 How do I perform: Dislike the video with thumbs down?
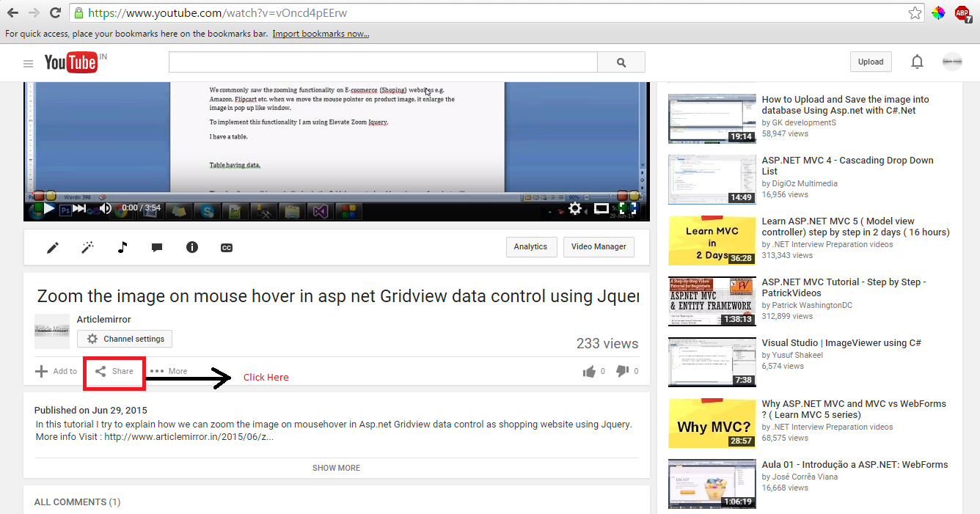[x=623, y=371]
